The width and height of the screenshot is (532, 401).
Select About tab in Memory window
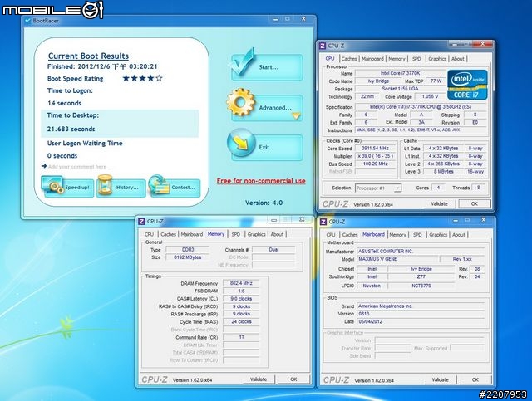click(277, 234)
